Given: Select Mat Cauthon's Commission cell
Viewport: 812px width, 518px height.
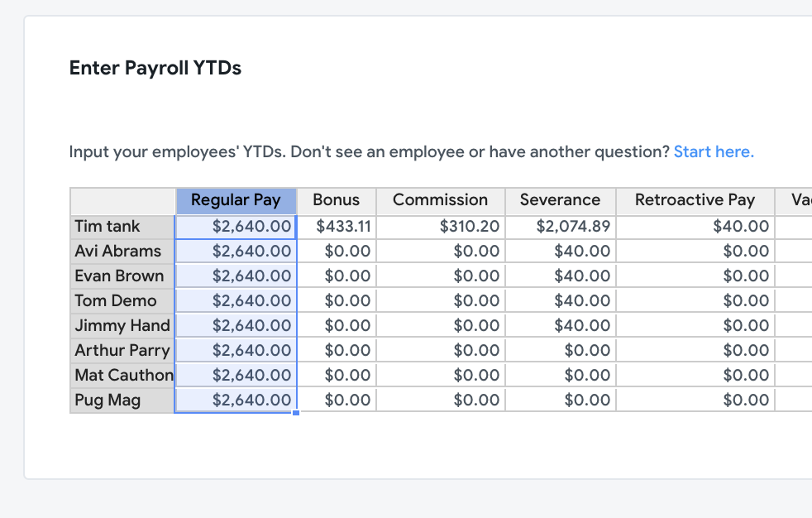Looking at the screenshot, I should click(440, 375).
